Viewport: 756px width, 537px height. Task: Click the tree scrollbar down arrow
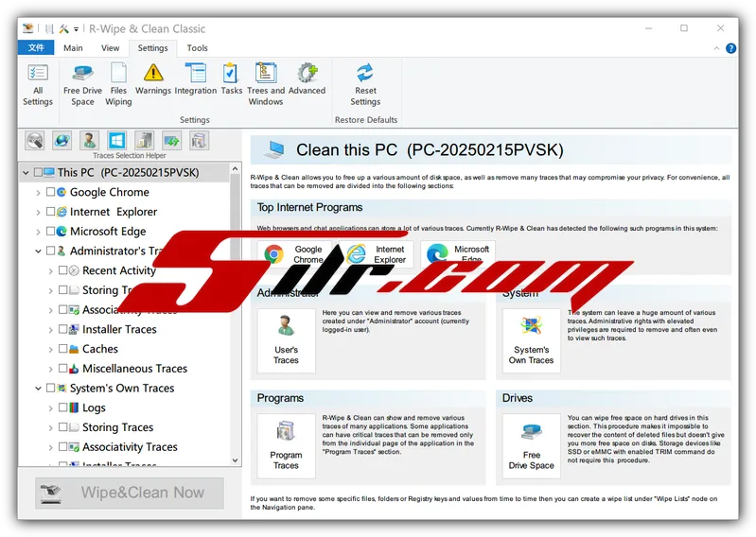(235, 459)
